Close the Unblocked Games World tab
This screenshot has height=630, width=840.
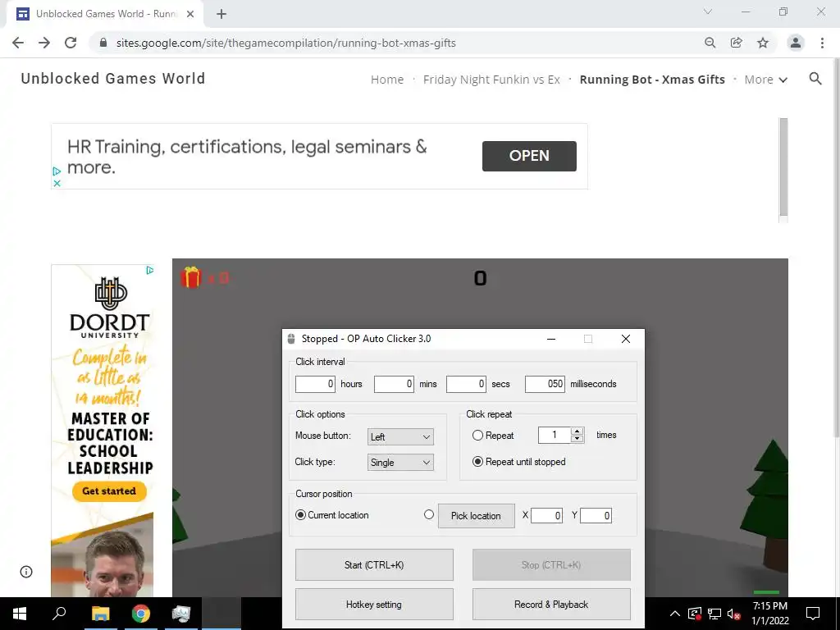point(190,15)
